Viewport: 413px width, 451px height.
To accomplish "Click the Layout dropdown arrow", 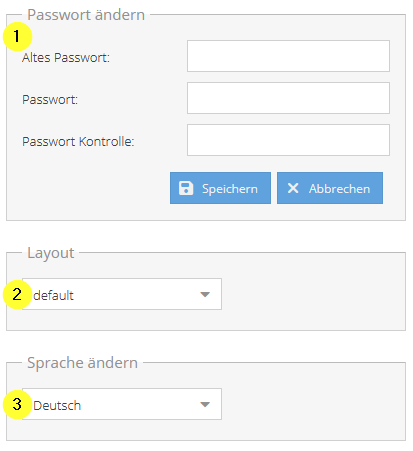I will tap(205, 294).
